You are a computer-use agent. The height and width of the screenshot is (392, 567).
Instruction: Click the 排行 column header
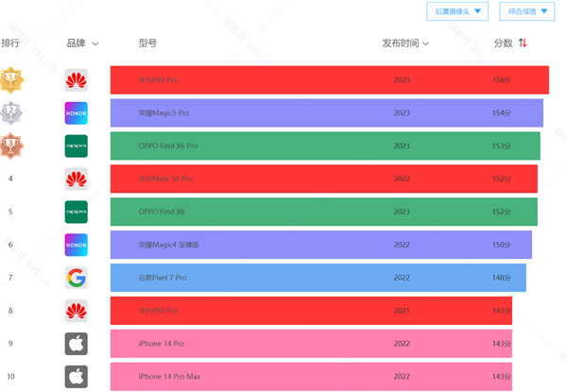point(10,43)
